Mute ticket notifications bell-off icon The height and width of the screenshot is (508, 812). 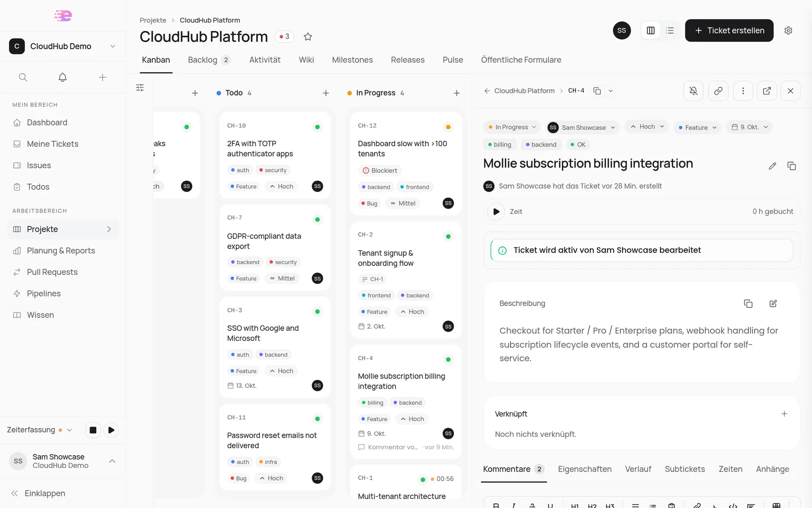pyautogui.click(x=693, y=91)
